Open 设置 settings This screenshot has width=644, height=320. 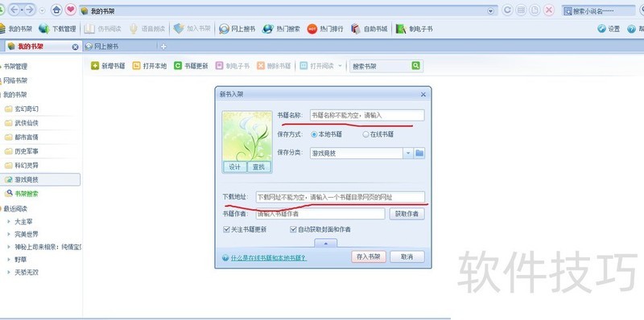point(609,29)
